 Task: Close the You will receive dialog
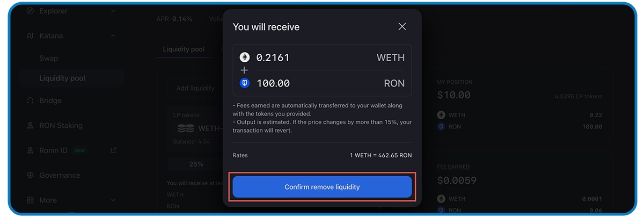402,26
